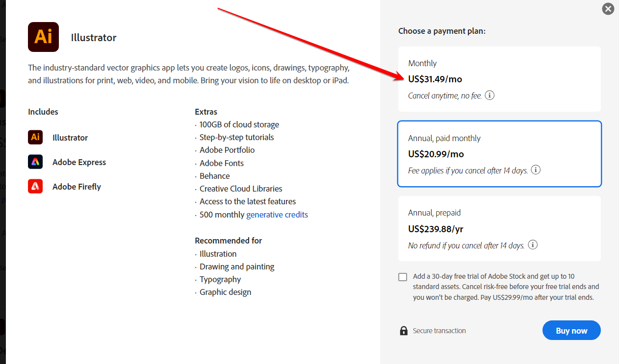Open the generative credits link
619x364 pixels.
[x=277, y=214]
